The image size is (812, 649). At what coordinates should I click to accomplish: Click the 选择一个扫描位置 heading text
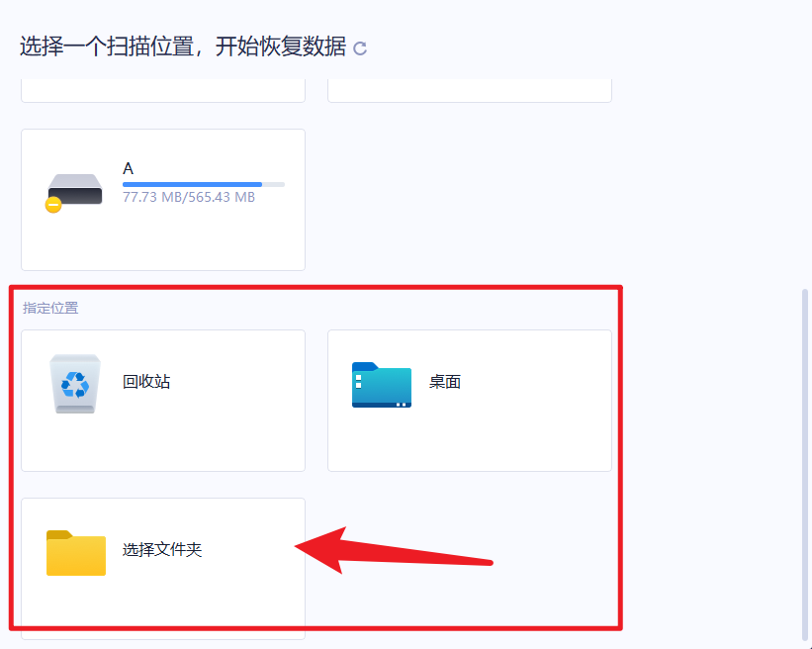183,46
